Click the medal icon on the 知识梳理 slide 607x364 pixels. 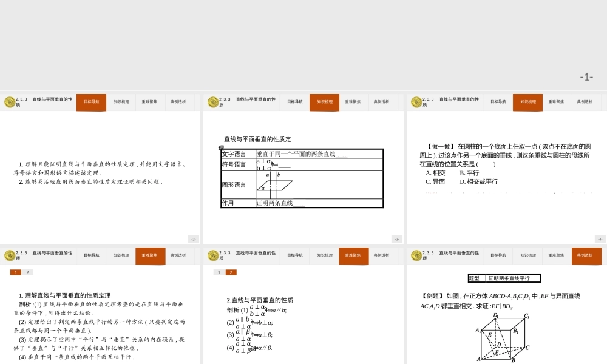pos(212,102)
